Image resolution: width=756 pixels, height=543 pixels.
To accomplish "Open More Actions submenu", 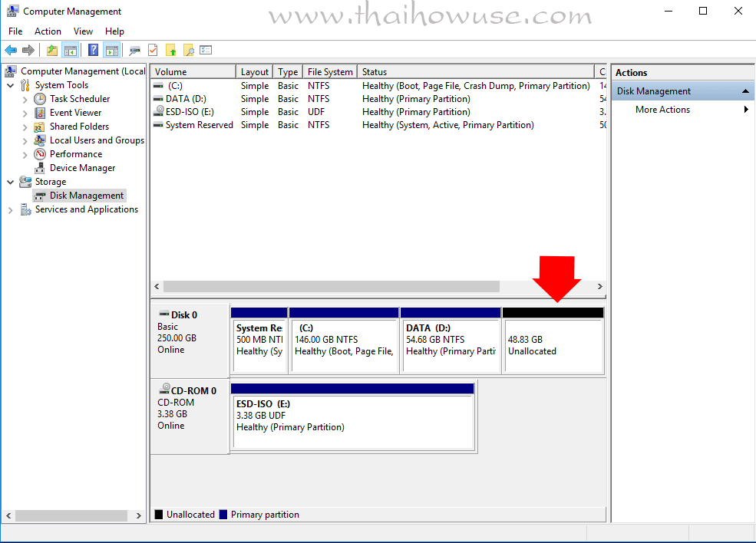I will click(683, 110).
